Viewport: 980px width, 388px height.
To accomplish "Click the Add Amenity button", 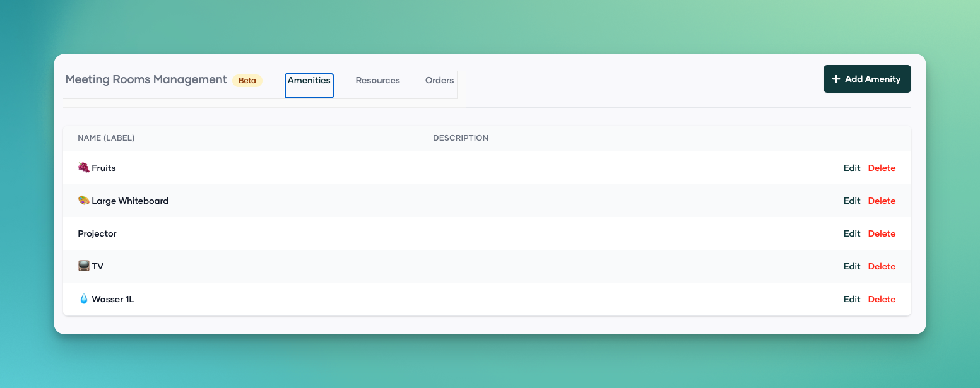I will click(867, 79).
